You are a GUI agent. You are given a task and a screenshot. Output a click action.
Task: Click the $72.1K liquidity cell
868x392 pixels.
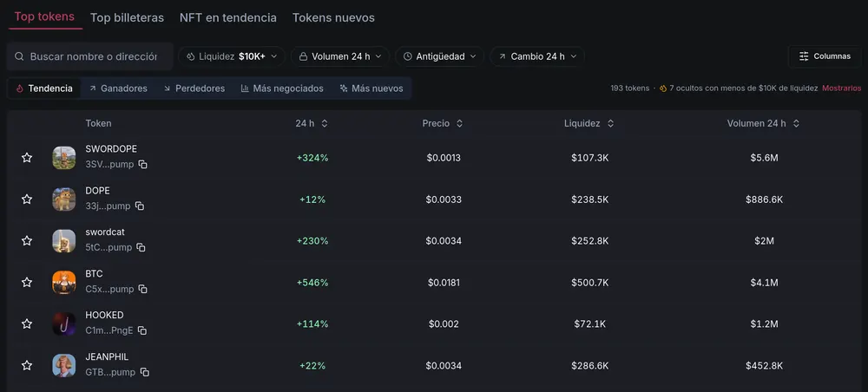tap(589, 324)
